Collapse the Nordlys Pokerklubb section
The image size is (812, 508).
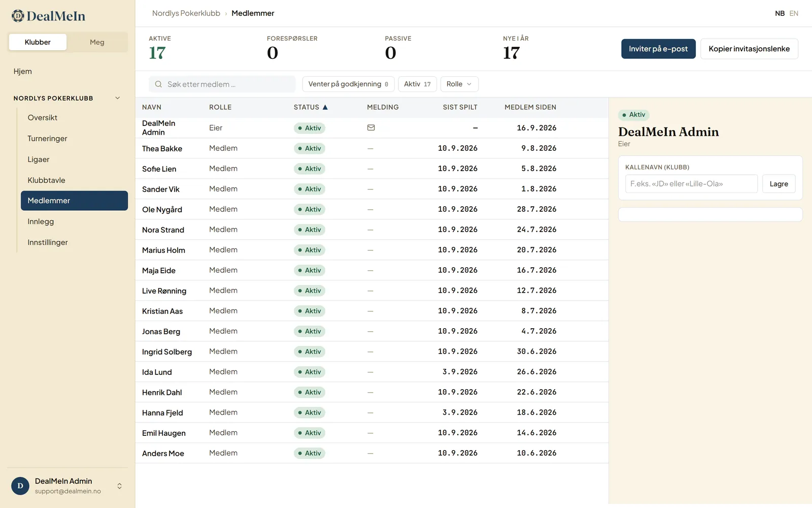pyautogui.click(x=117, y=98)
